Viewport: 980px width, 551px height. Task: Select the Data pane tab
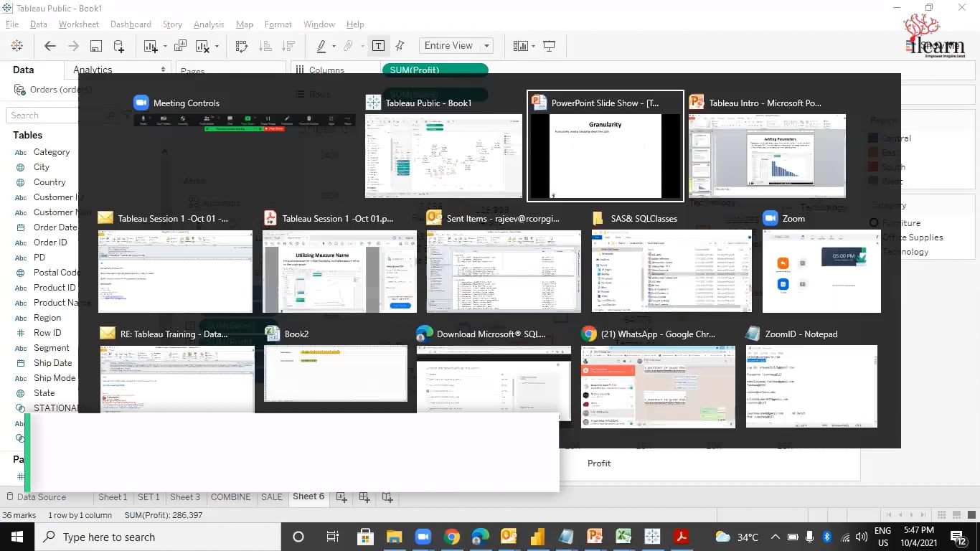[24, 70]
